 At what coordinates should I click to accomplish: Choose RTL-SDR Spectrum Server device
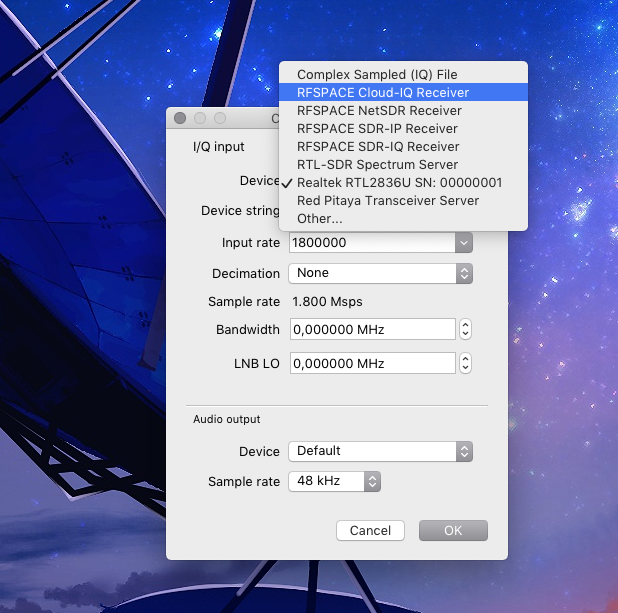[x=403, y=164]
